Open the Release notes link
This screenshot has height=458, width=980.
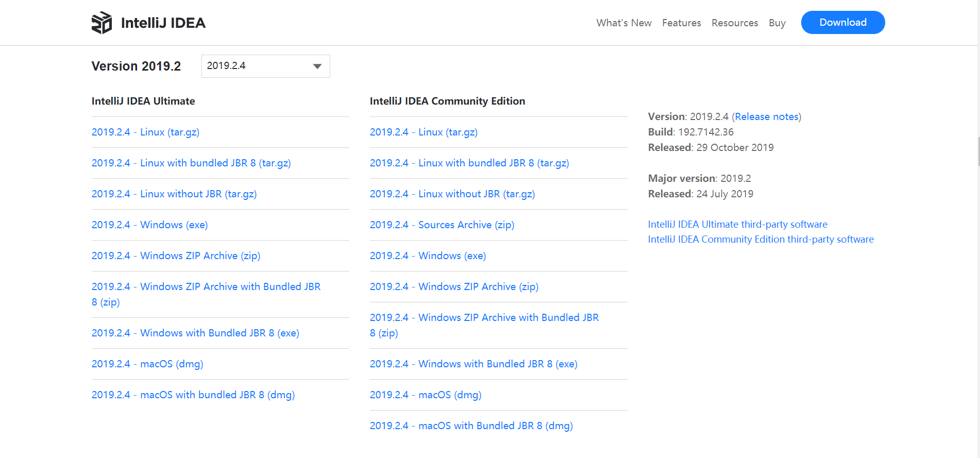767,116
